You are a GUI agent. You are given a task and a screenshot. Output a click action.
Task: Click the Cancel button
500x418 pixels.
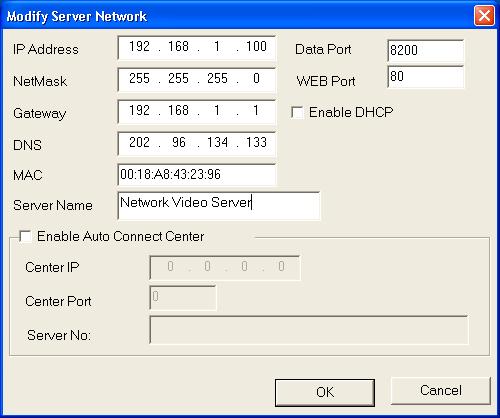point(441,391)
